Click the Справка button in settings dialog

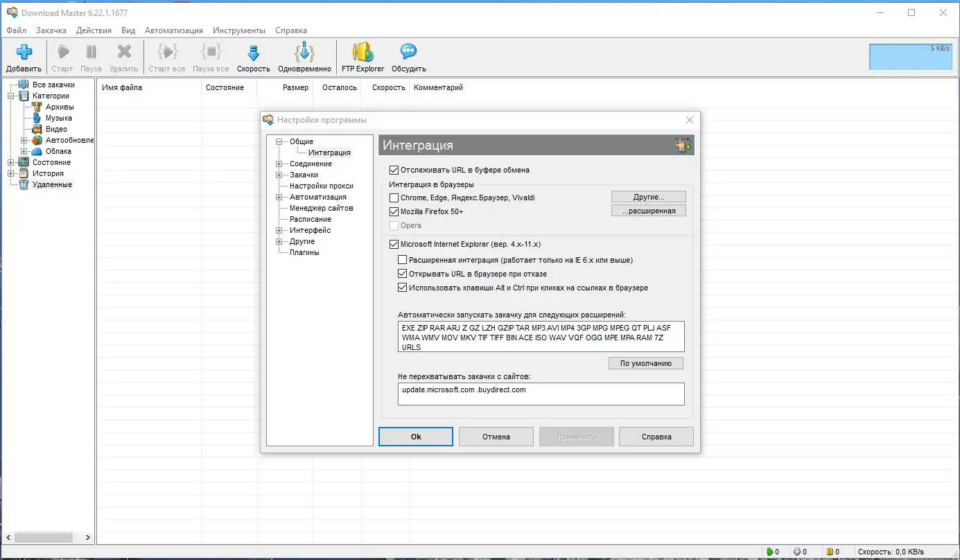(656, 437)
